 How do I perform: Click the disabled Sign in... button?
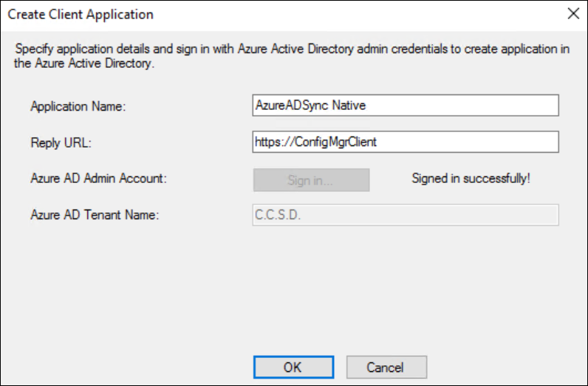[311, 180]
